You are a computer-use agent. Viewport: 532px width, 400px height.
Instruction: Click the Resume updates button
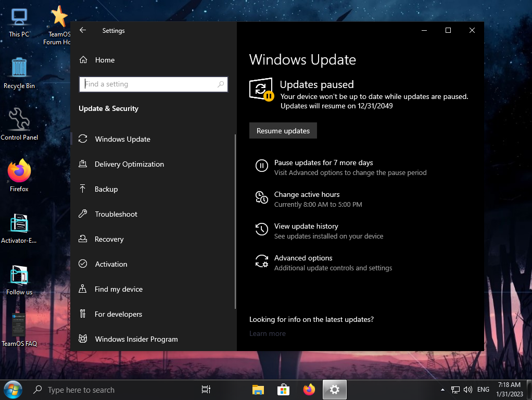pyautogui.click(x=283, y=131)
